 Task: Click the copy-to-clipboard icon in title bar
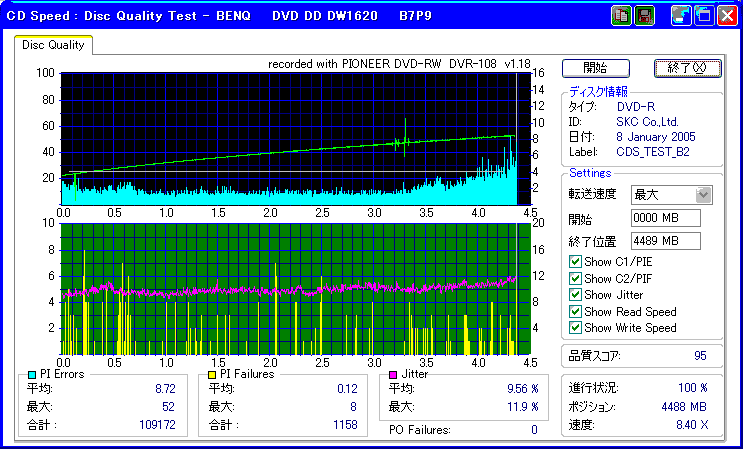coord(621,16)
